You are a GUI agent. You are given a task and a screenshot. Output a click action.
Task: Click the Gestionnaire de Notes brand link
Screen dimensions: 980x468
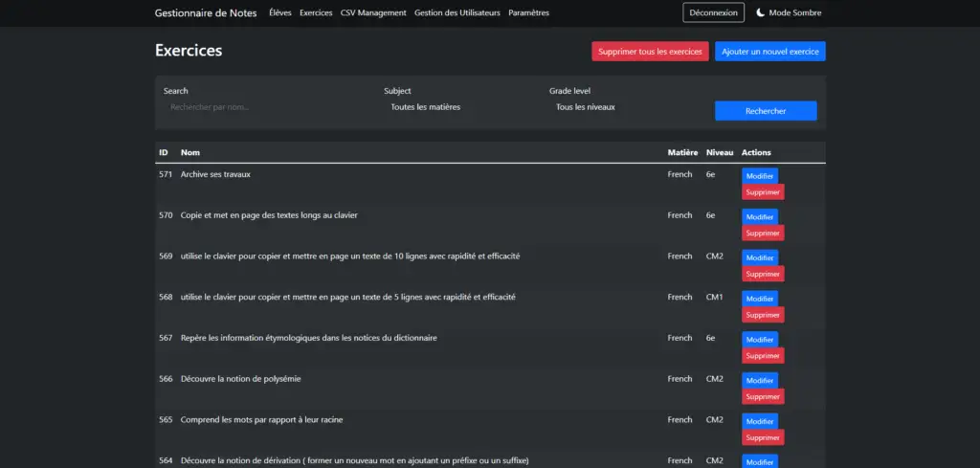(x=206, y=12)
